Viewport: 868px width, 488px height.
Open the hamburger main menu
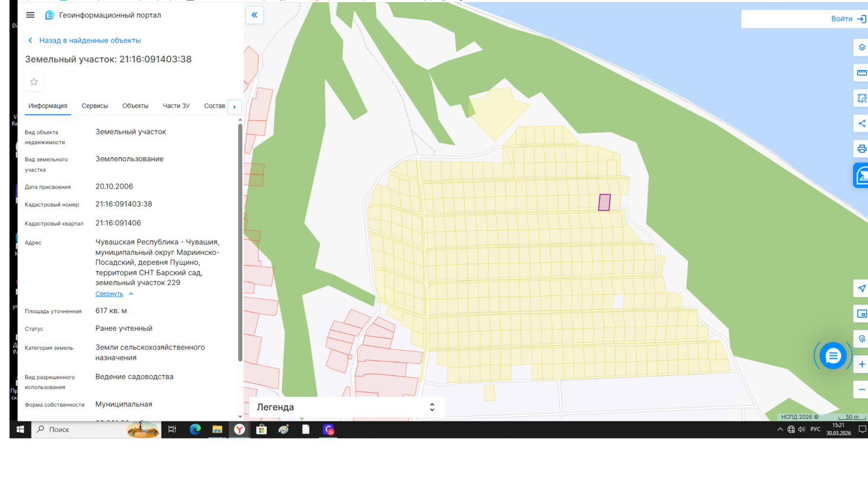(x=30, y=15)
